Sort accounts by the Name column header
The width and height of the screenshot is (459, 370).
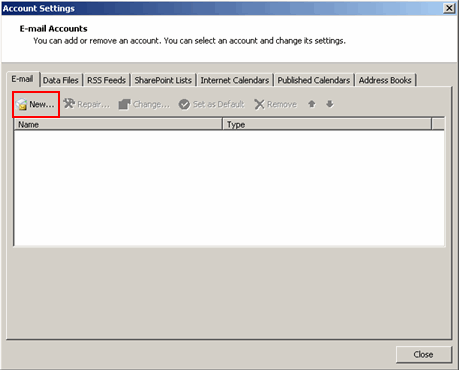pos(118,124)
